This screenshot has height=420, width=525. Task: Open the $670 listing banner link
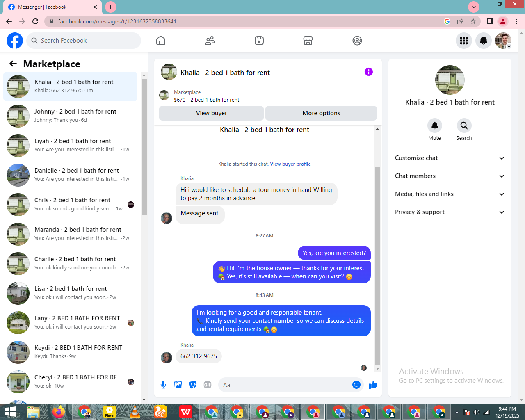268,96
